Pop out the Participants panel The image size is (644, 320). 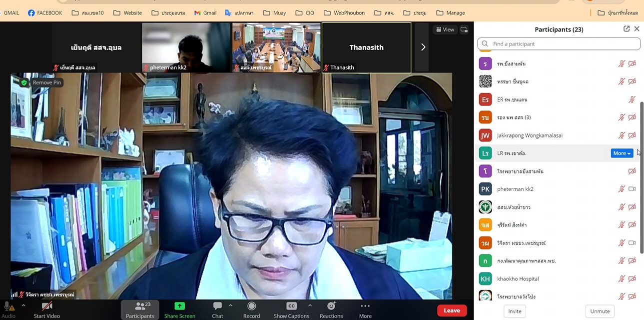[x=627, y=29]
